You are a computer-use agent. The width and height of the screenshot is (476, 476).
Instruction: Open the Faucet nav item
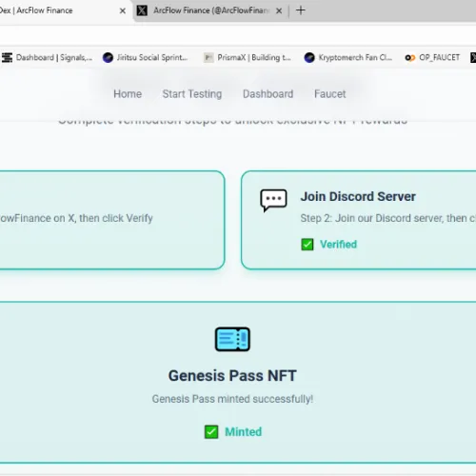pos(330,94)
